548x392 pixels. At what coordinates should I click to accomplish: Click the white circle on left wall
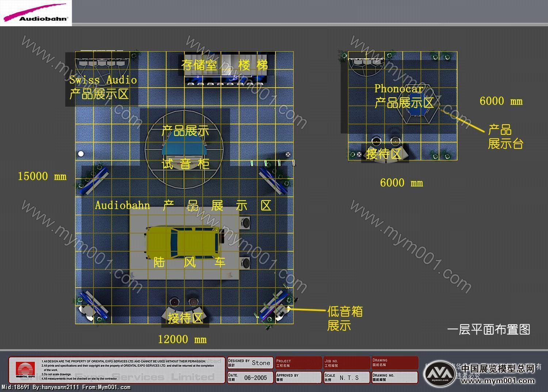[81, 153]
